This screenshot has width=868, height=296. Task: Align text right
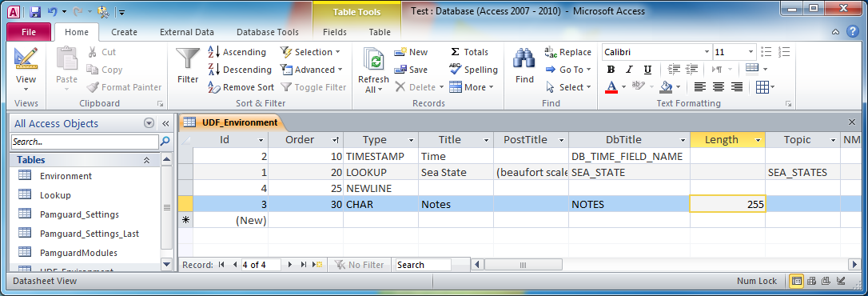pos(737,87)
